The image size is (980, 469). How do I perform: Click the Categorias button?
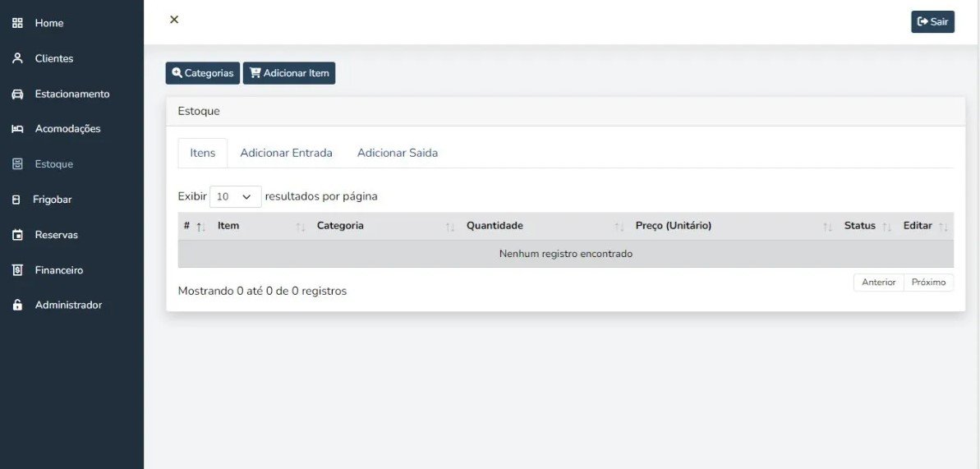[203, 73]
